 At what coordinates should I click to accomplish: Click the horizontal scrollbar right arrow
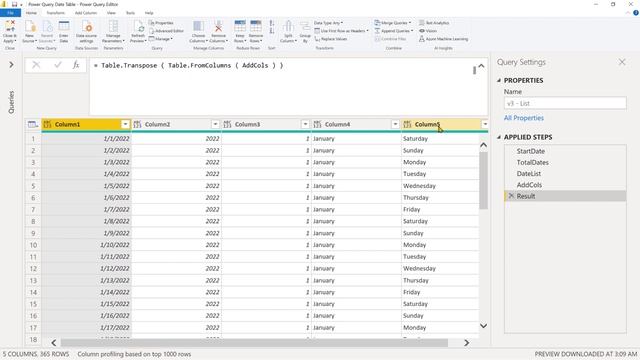(x=466, y=343)
